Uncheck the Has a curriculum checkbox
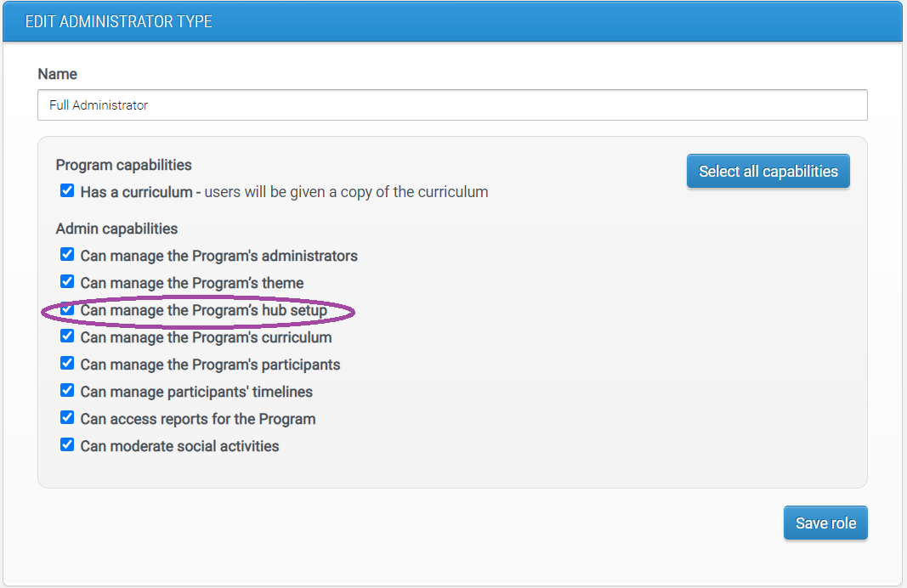907x588 pixels. coord(67,191)
